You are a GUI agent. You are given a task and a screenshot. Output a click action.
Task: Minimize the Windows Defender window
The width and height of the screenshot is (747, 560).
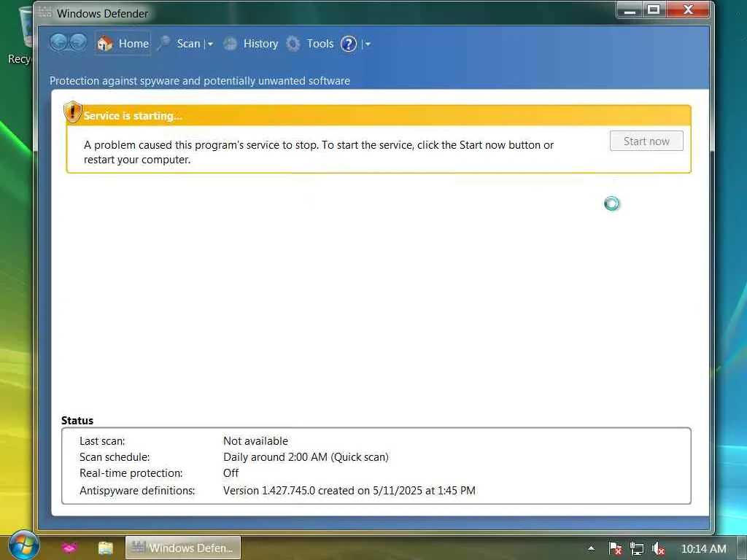point(630,9)
